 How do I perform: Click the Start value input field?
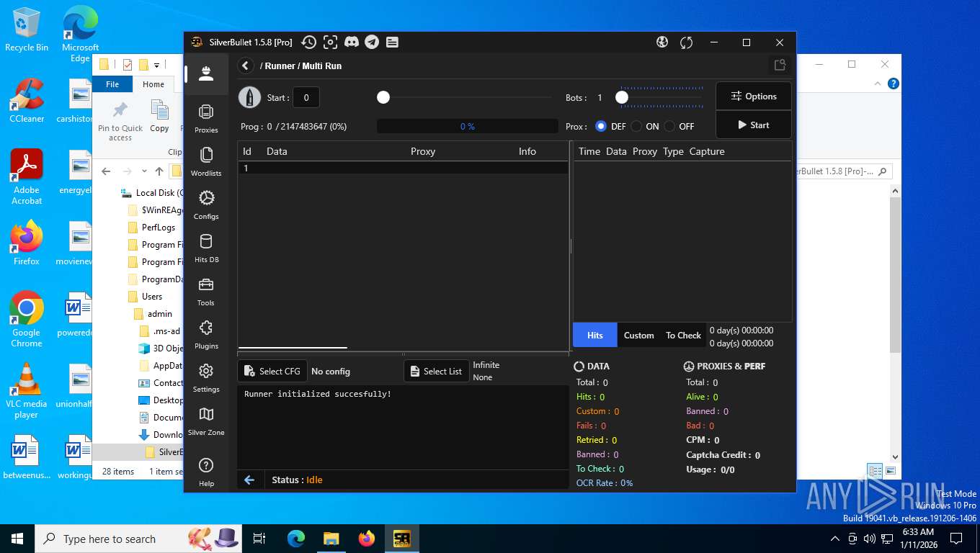[x=306, y=97]
